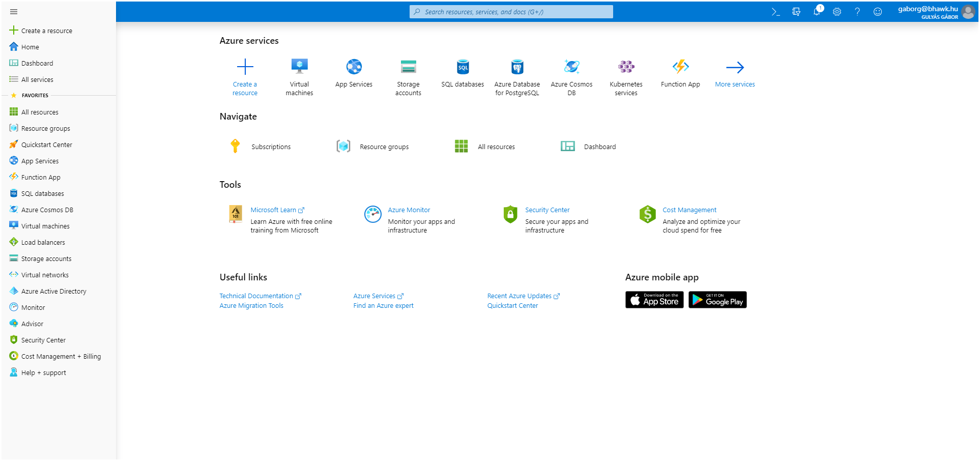Open the Help question mark icon

click(x=857, y=12)
